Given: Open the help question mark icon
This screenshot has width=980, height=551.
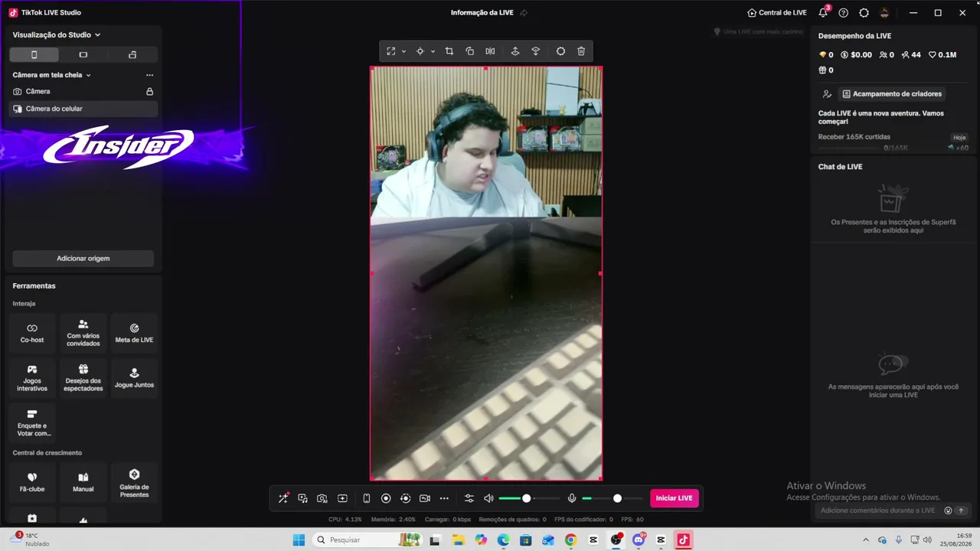Looking at the screenshot, I should [x=844, y=13].
